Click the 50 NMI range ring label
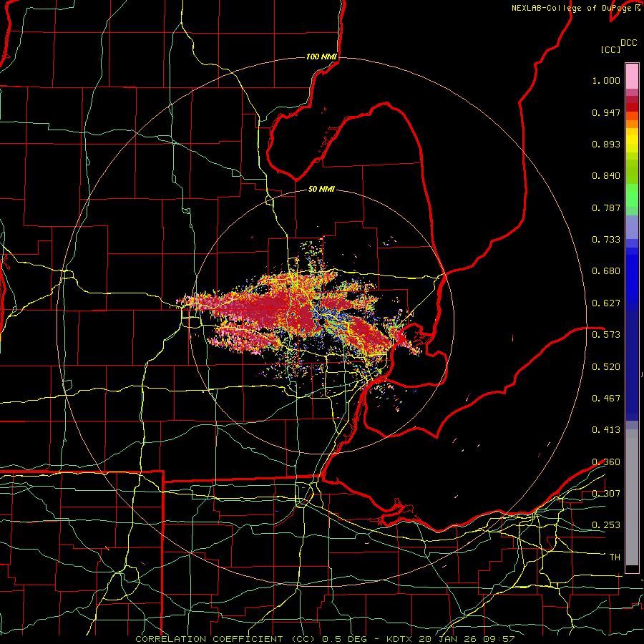Viewport: 644px width, 644px height. click(321, 189)
